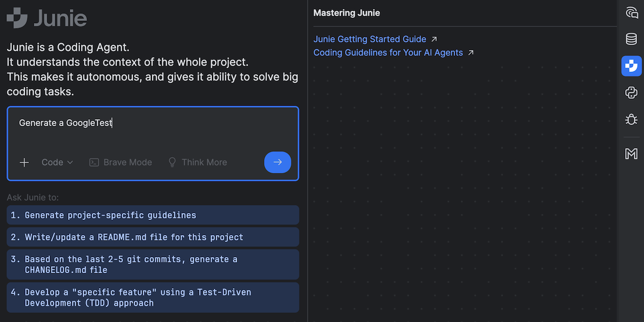This screenshot has width=644, height=322.
Task: Click the plus icon to add context
Action: pos(24,163)
